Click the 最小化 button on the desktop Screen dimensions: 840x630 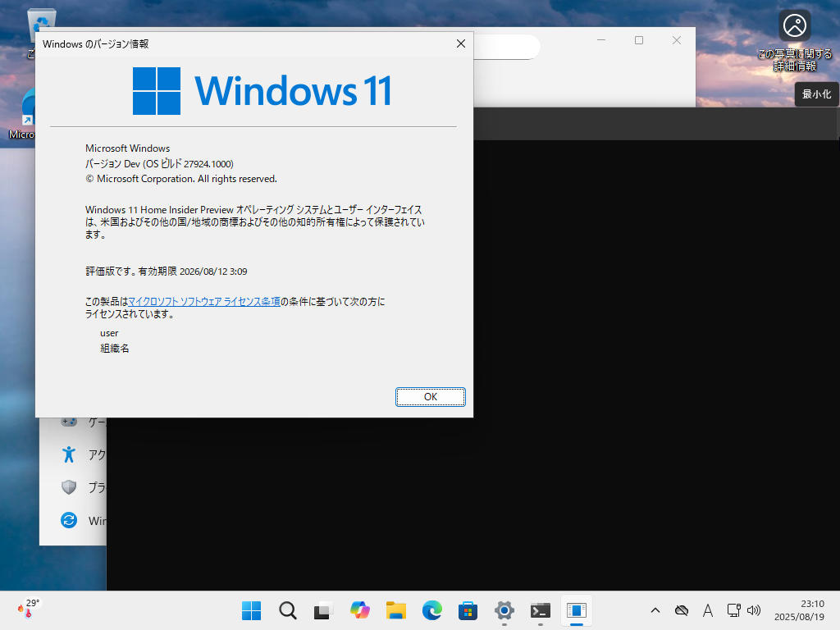tap(816, 94)
